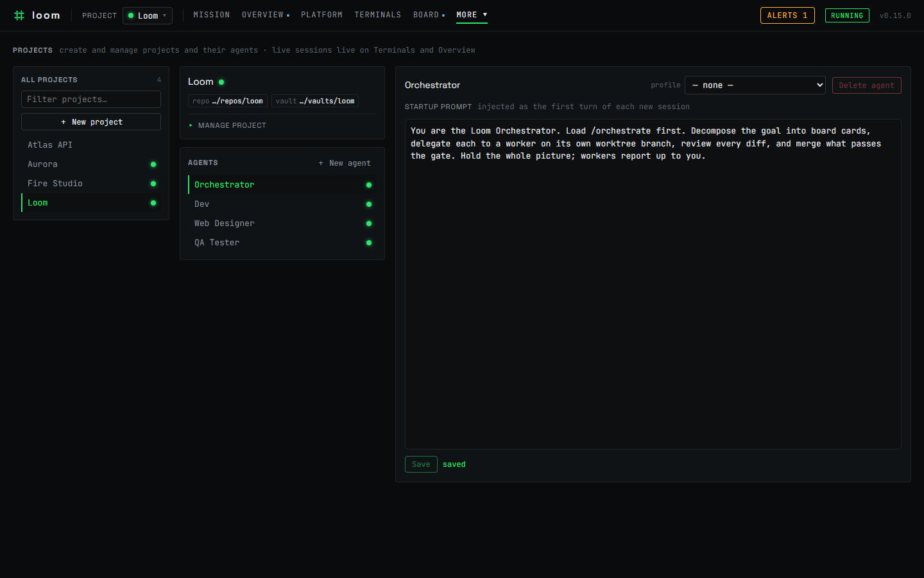Viewport: 924px width, 578px height.
Task: Click the loom hash logo icon
Action: coord(19,15)
